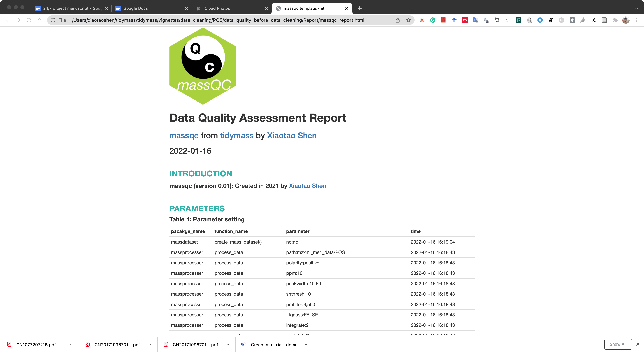Viewport: 644px width, 354px height.
Task: Open the Grammarly extension
Action: click(x=433, y=20)
